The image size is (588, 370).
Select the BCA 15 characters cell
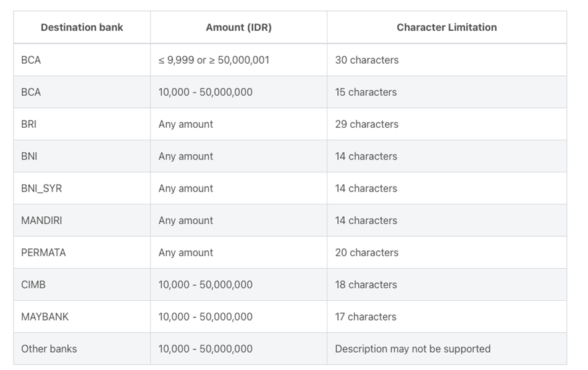pyautogui.click(x=447, y=92)
